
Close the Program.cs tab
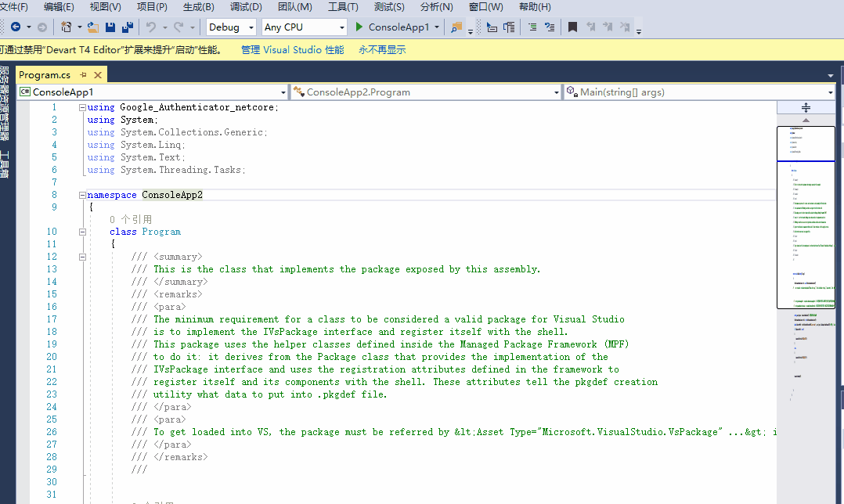(98, 75)
